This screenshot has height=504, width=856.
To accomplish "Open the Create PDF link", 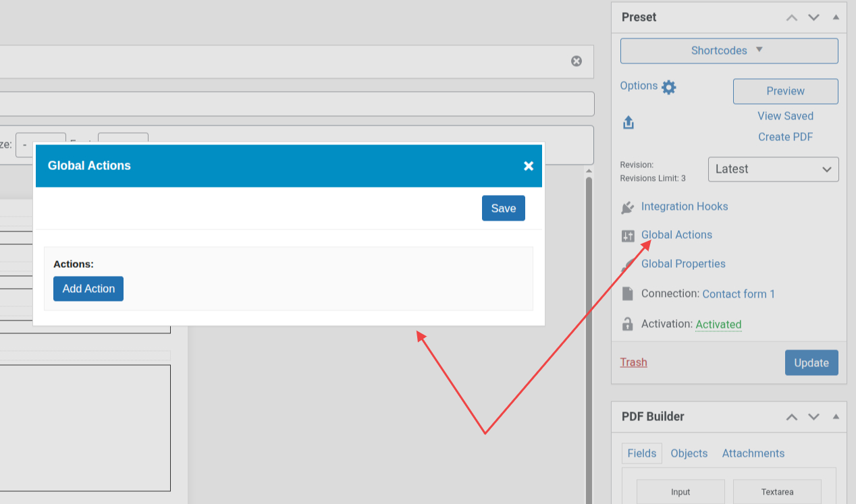I will click(x=785, y=137).
